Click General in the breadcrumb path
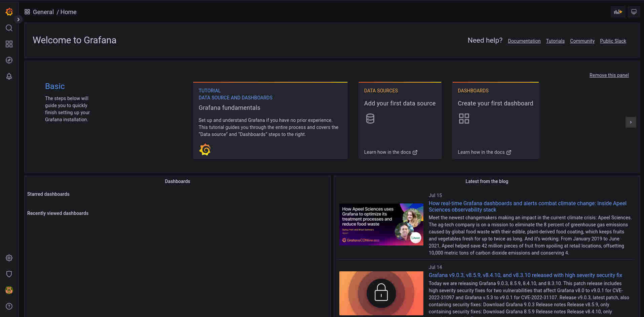 click(43, 12)
